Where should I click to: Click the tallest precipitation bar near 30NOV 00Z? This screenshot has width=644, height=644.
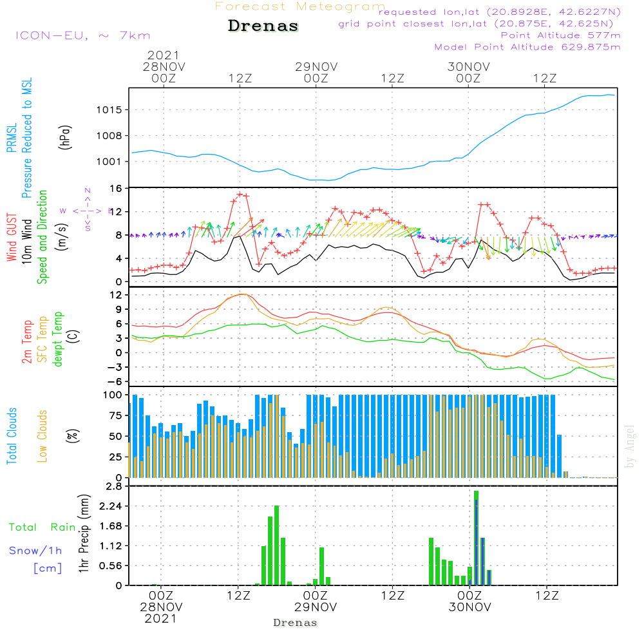(476, 538)
